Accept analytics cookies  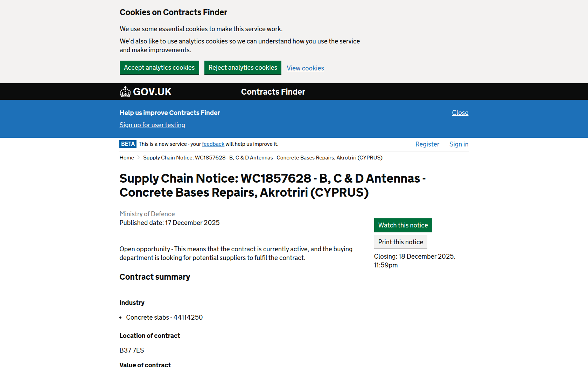pyautogui.click(x=159, y=68)
